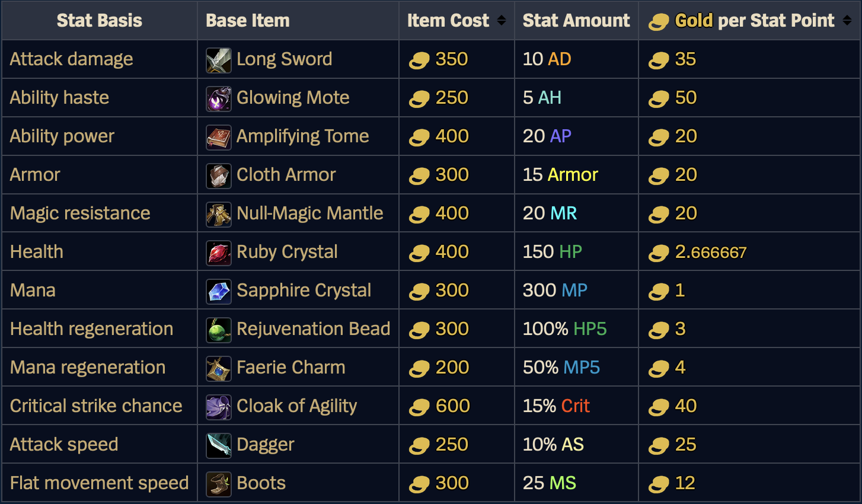The image size is (862, 504).
Task: Click the Armor stat amount link
Action: tap(573, 175)
